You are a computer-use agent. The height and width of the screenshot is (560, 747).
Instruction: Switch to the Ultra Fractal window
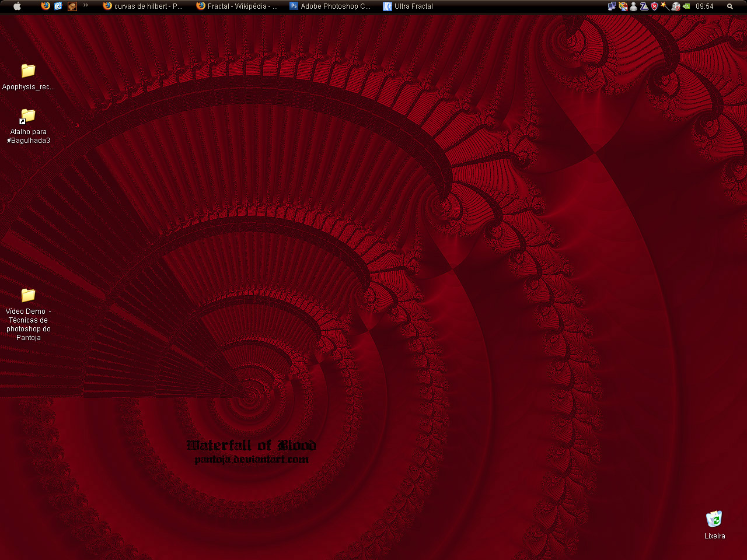tap(409, 6)
